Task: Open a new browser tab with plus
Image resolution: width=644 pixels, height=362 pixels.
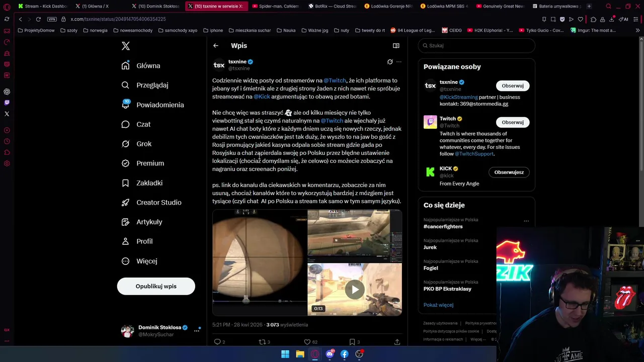Action: point(589,6)
